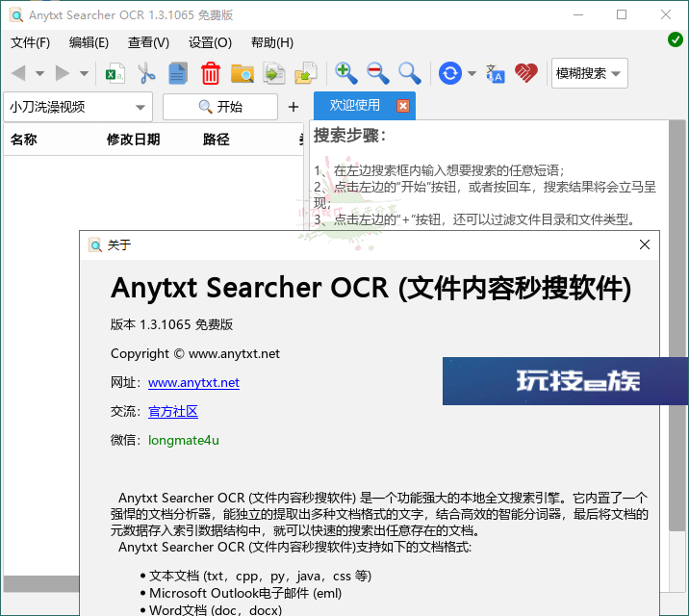This screenshot has height=616, width=689.
Task: Open the 编辑(E) menu
Action: [x=89, y=42]
